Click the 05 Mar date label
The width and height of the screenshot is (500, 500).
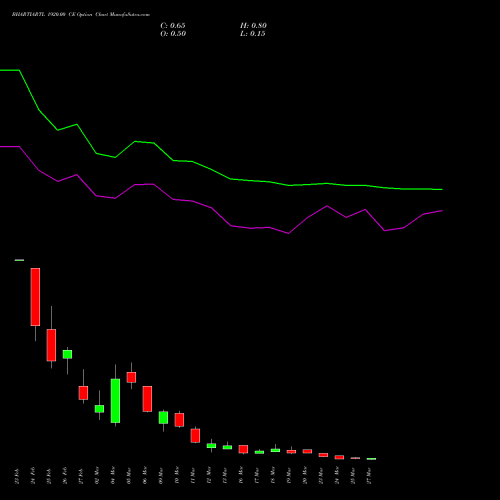(x=129, y=475)
